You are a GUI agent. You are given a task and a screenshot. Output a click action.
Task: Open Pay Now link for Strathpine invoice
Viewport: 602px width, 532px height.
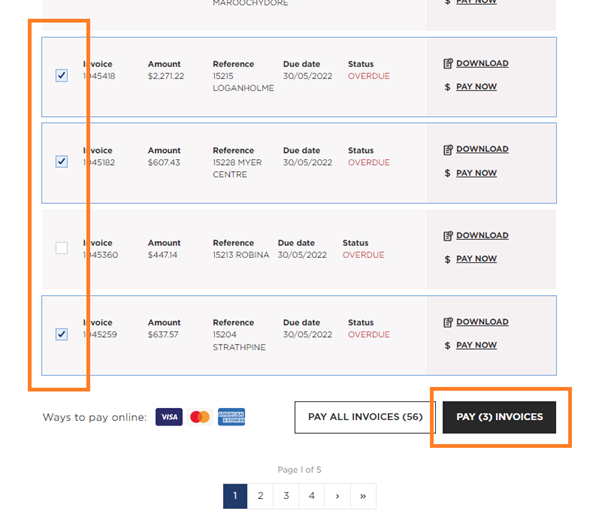tap(476, 346)
